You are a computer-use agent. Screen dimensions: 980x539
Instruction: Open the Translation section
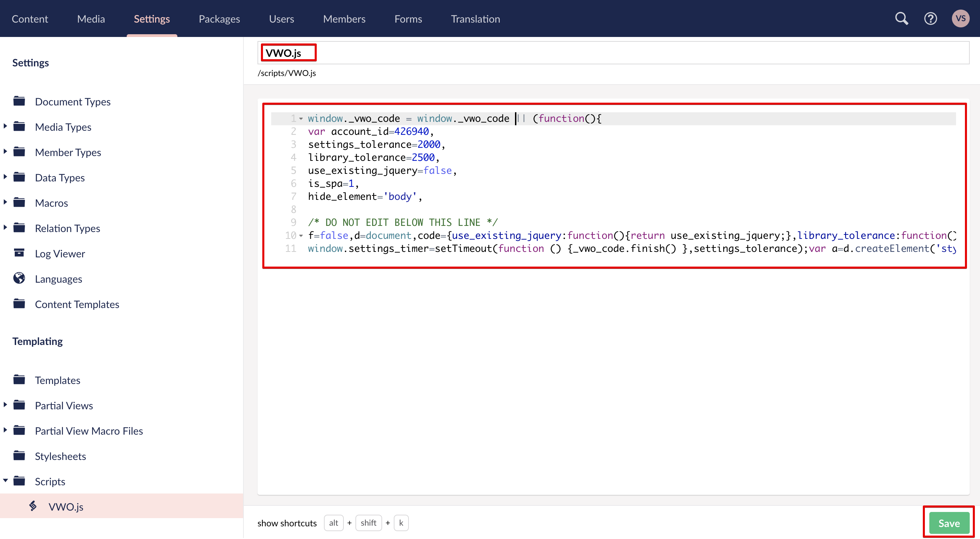(475, 18)
